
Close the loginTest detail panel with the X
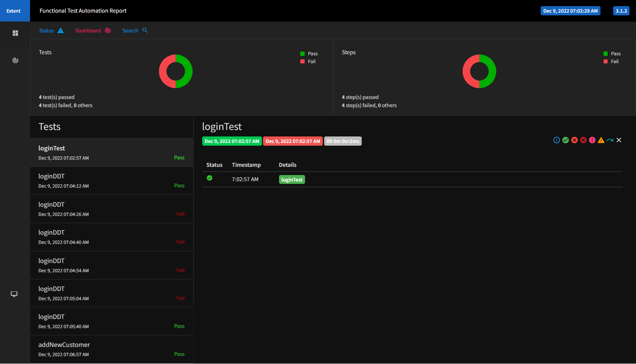[x=619, y=140]
